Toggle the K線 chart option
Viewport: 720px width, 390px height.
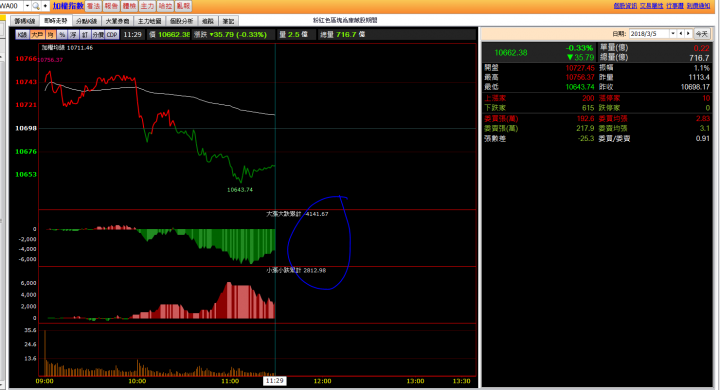pyautogui.click(x=22, y=34)
